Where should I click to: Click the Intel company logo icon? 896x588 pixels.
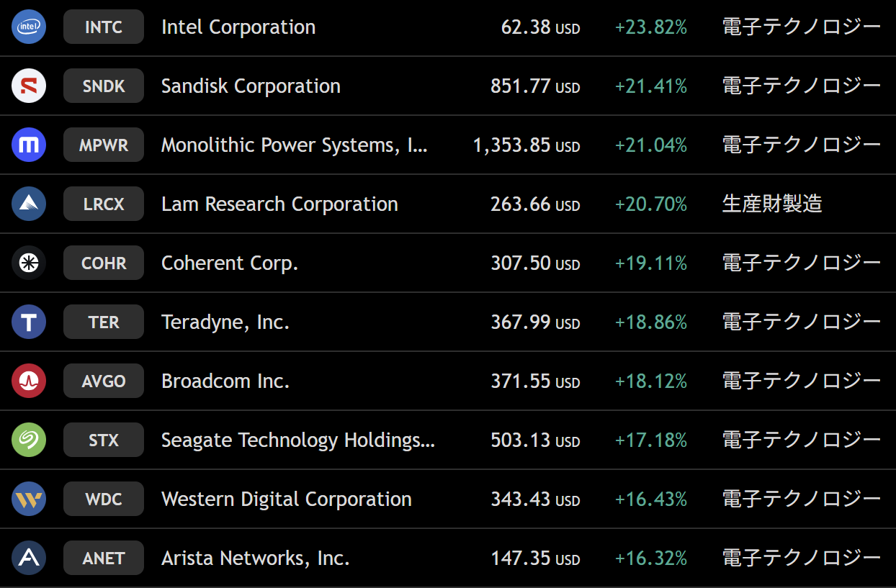pos(29,27)
